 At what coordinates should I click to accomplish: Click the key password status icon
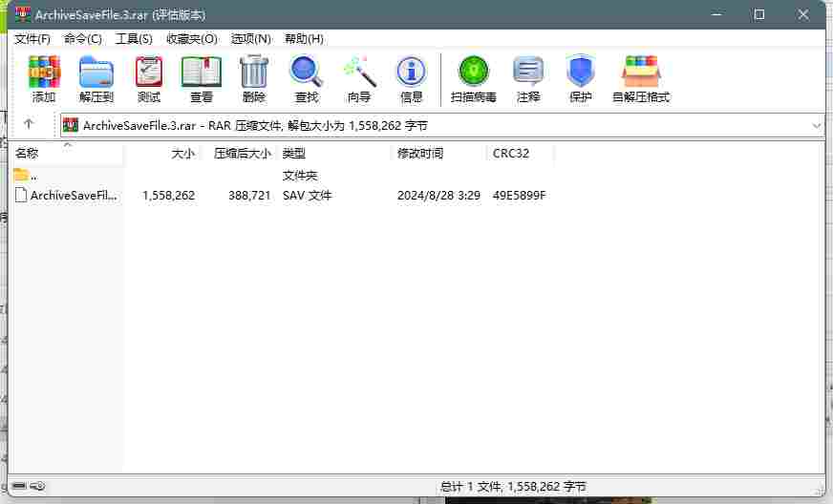(x=37, y=486)
